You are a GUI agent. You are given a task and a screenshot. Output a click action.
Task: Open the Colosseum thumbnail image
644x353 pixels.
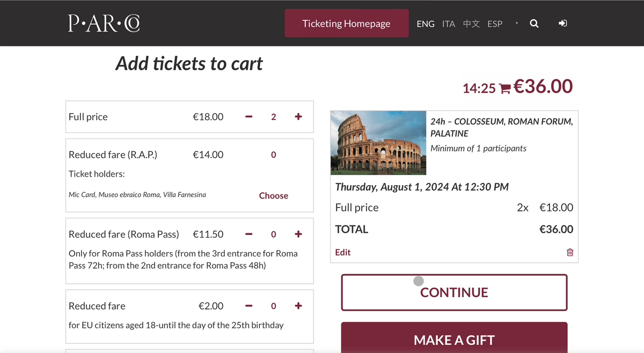[x=378, y=143]
